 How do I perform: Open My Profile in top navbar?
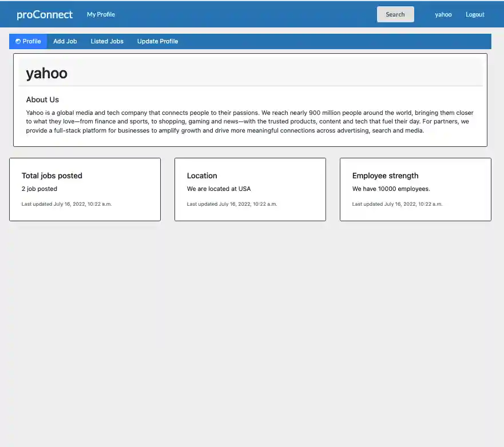point(101,14)
